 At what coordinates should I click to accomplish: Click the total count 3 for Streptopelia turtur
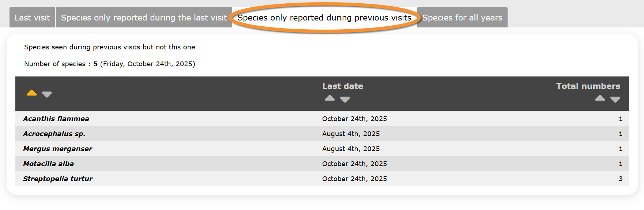(x=620, y=179)
